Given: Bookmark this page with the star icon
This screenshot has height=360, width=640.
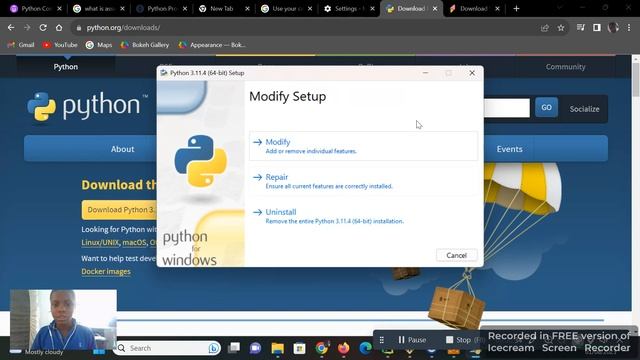Looking at the screenshot, I should point(561,27).
